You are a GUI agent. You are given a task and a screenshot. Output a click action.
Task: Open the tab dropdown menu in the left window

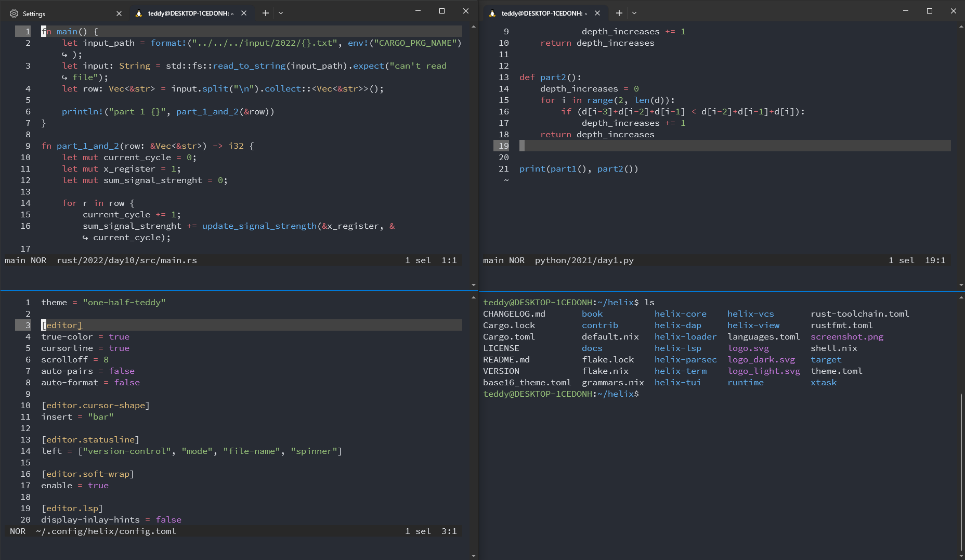pos(281,13)
